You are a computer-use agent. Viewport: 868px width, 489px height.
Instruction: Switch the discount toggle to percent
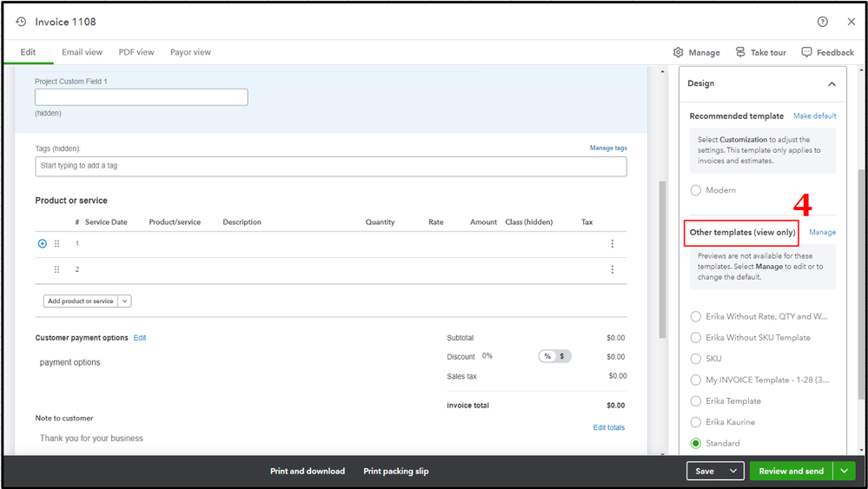pos(547,356)
